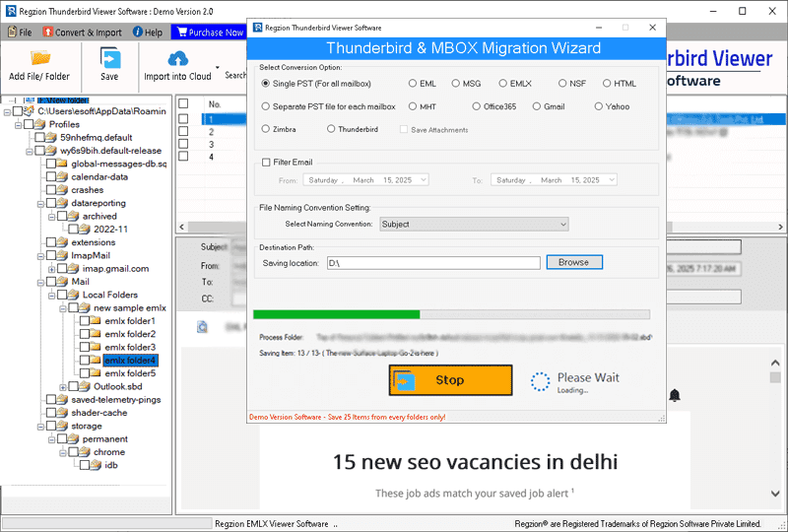Click the global-messages-db folder icon
The image size is (788, 532).
[62, 164]
